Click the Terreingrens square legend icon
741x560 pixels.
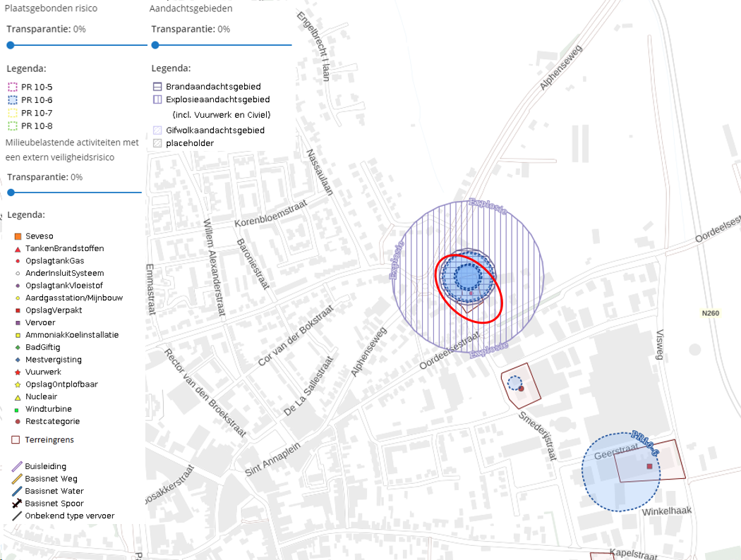coord(16,439)
